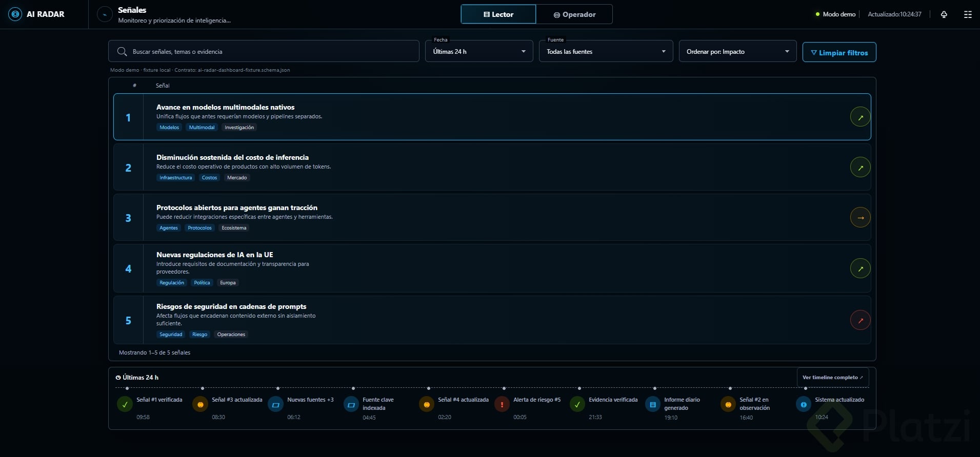Click the orange icon for Señal #2 en observación
This screenshot has width=980, height=457.
tap(728, 404)
